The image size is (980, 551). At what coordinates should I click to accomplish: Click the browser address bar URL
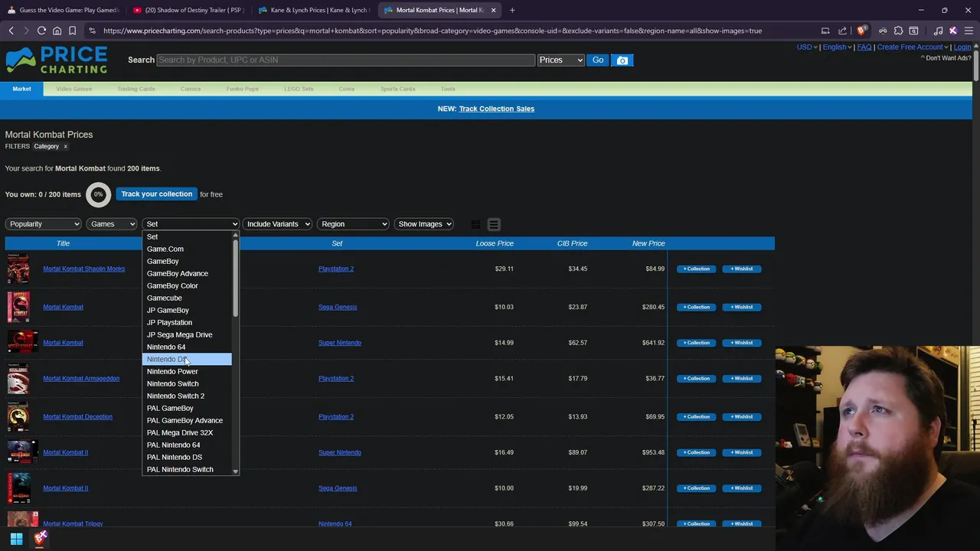[433, 31]
